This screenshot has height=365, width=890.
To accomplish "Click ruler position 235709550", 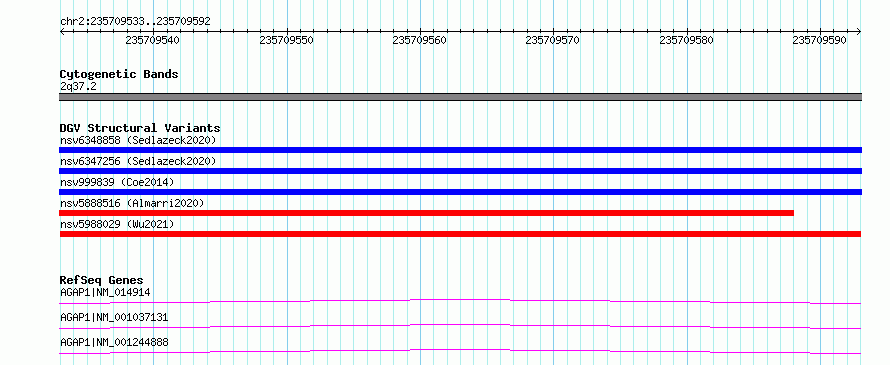I will [x=287, y=40].
